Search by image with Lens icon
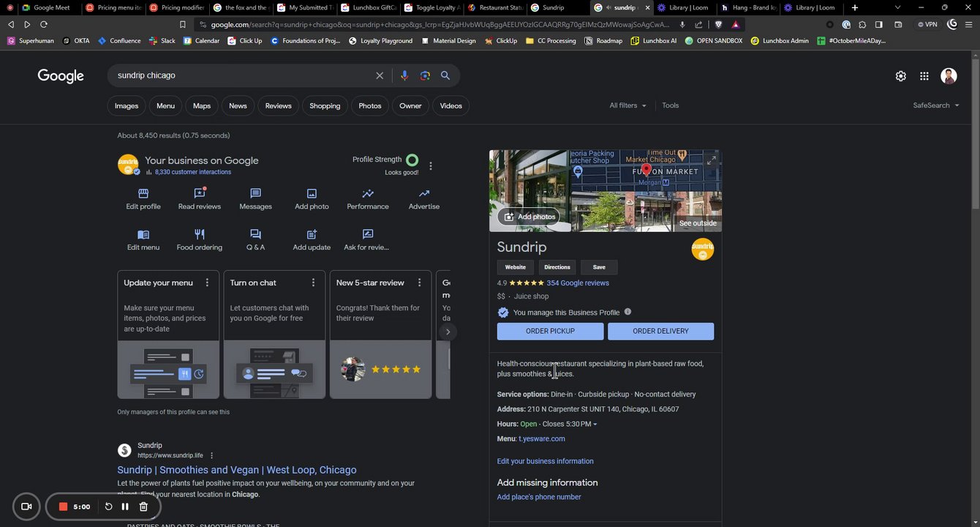Image resolution: width=980 pixels, height=527 pixels. pos(425,75)
